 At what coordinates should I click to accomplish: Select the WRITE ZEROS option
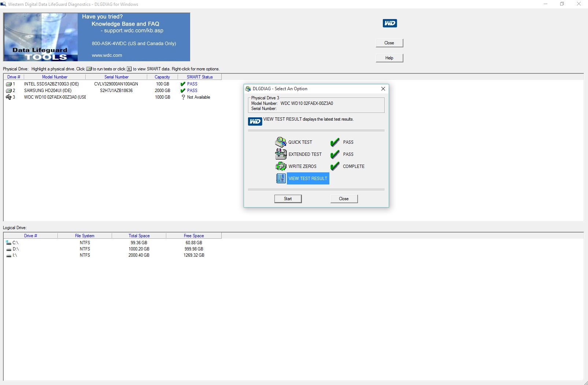[302, 166]
